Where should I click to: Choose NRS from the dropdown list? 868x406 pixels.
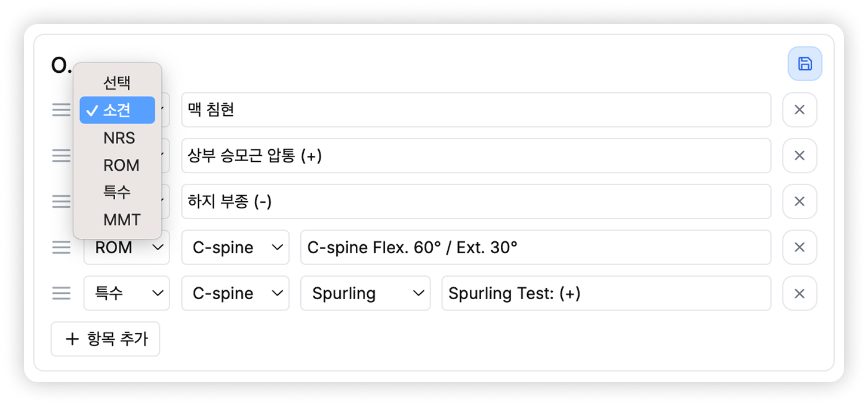coord(119,138)
